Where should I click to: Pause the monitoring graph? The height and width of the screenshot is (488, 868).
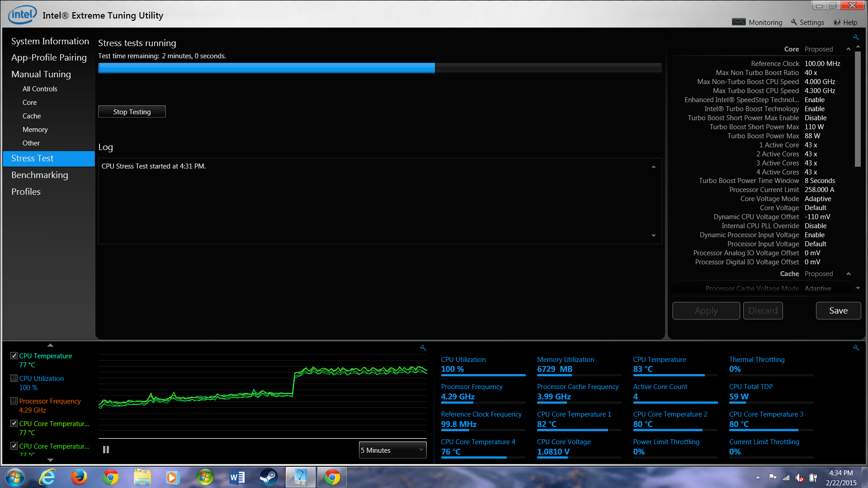(106, 450)
